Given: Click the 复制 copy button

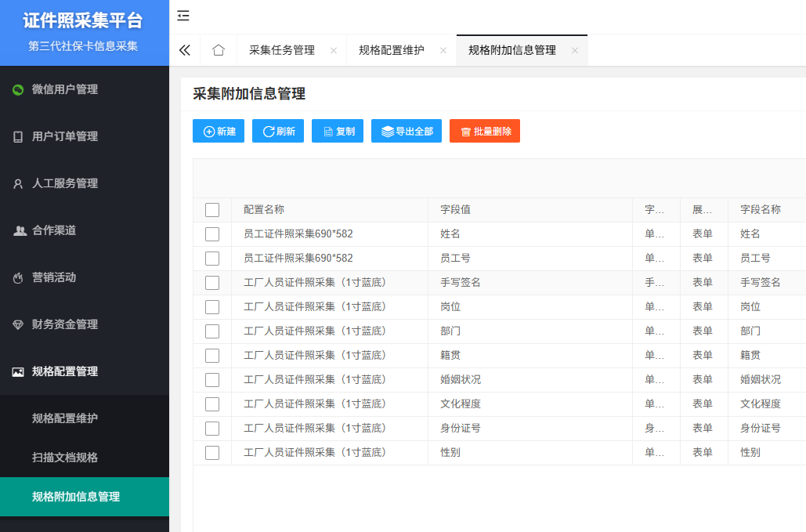Looking at the screenshot, I should tap(338, 132).
